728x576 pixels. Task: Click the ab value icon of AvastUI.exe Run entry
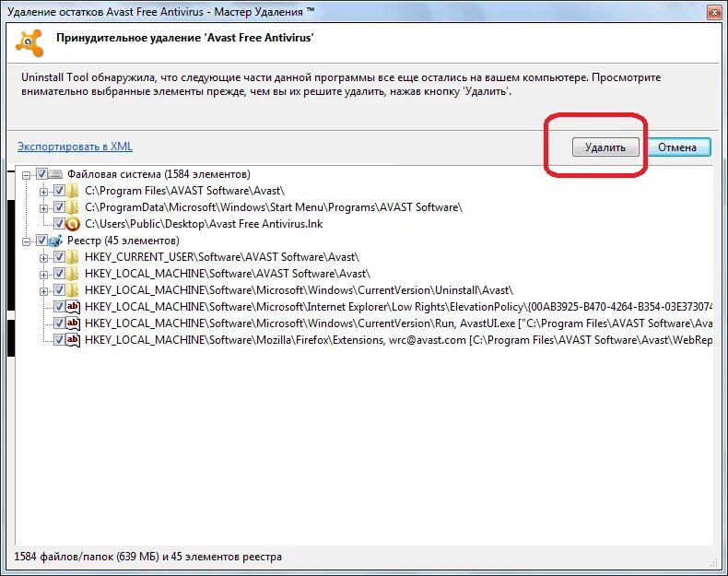pos(73,323)
